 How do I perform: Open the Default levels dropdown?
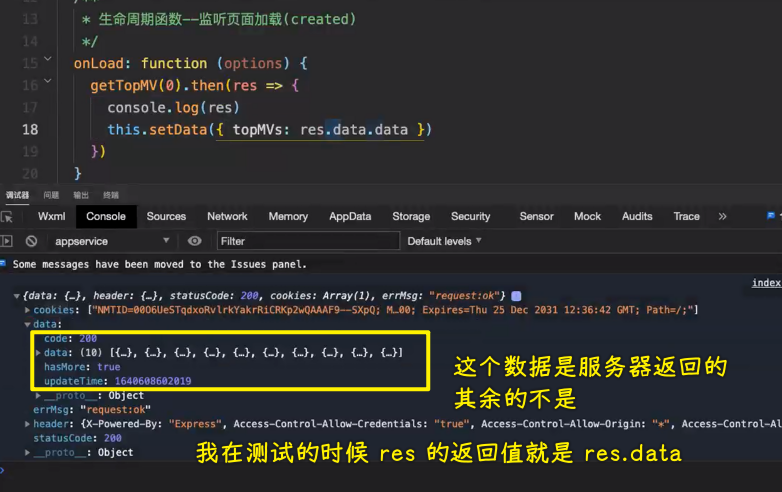444,241
